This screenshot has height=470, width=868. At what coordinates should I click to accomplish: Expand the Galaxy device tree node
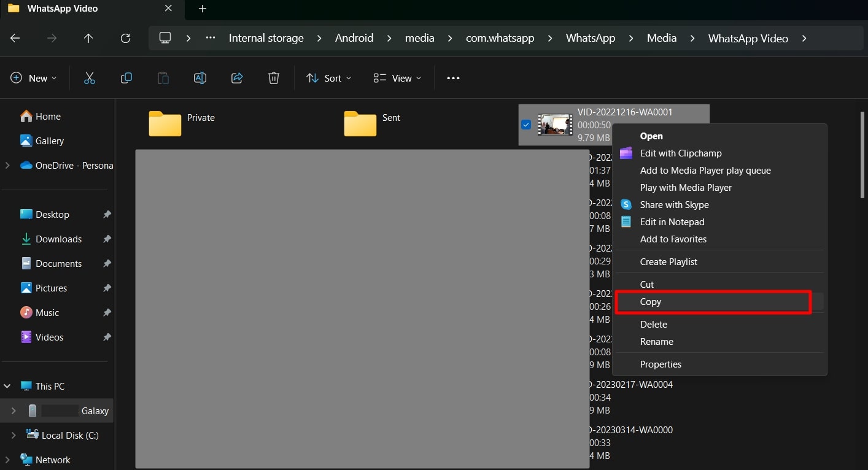[14, 410]
